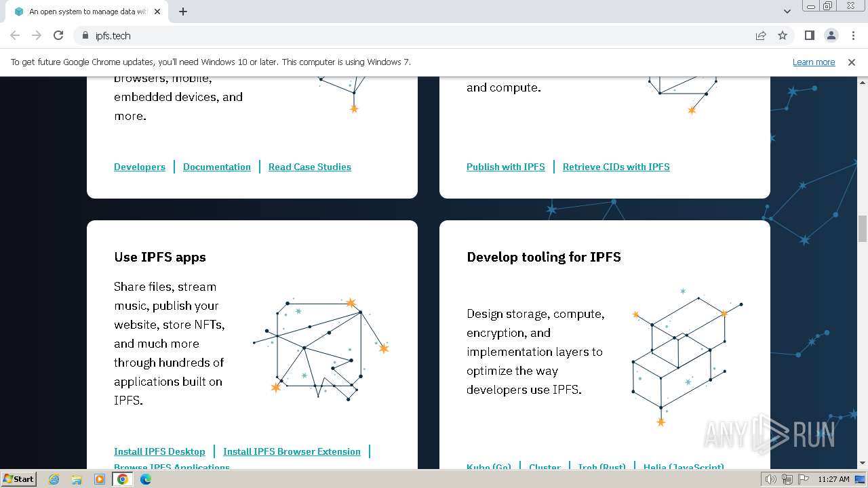Bookmark this page with star icon
The width and height of the screenshot is (868, 488).
point(783,35)
